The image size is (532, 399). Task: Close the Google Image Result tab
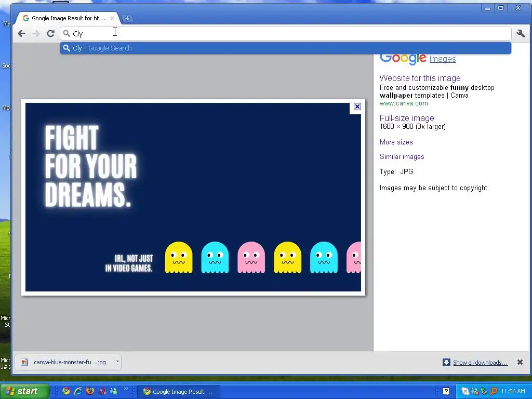112,18
